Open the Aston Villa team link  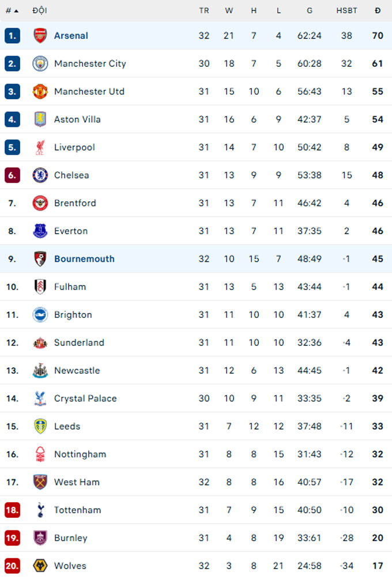tap(77, 119)
